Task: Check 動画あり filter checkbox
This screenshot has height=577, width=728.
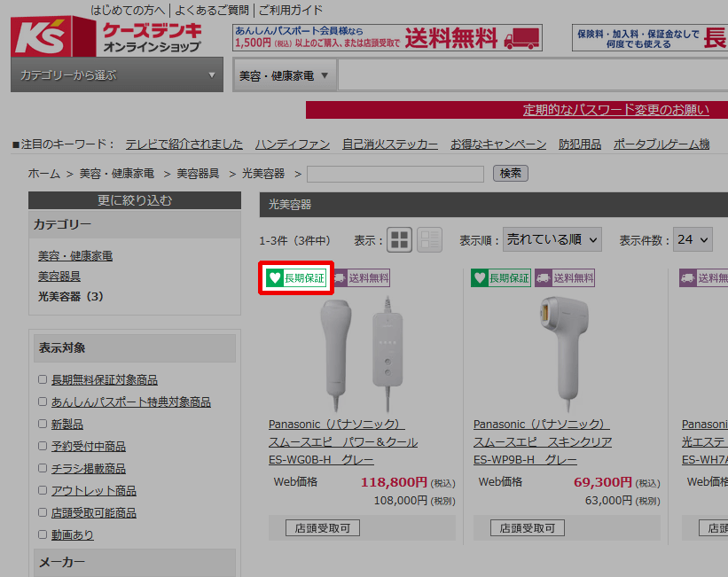Action: click(43, 534)
